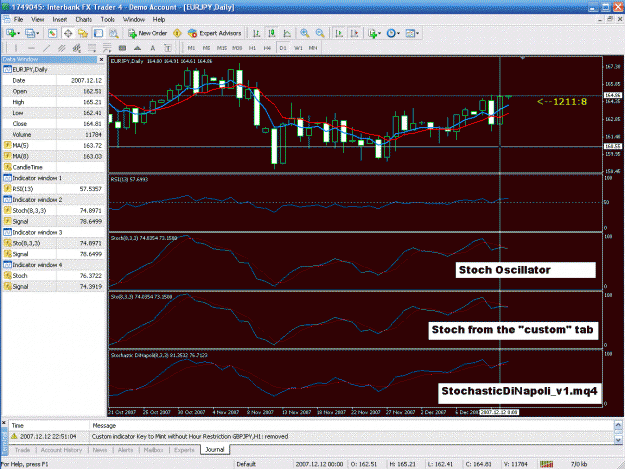The height and width of the screenshot is (469, 625).
Task: Switch to the Account History tab
Action: pyautogui.click(x=61, y=450)
